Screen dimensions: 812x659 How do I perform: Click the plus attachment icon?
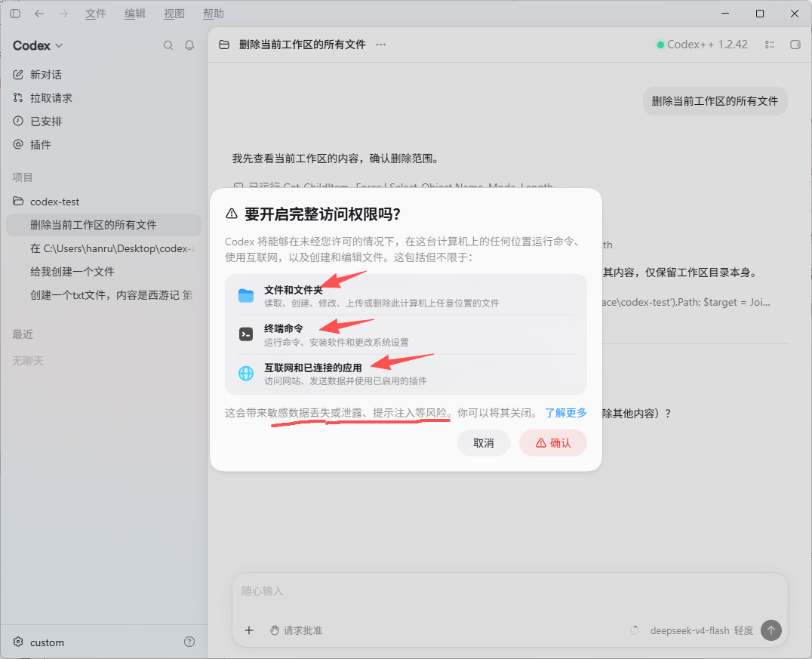[249, 630]
